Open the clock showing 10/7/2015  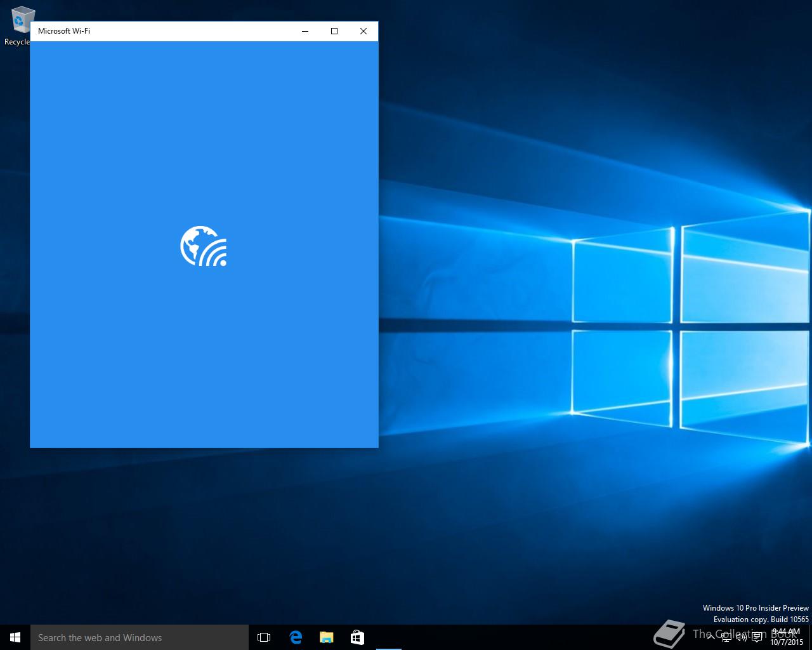pyautogui.click(x=787, y=637)
